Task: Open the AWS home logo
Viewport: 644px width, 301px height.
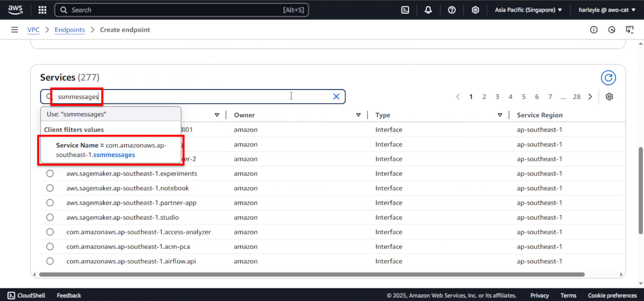Action: tap(15, 10)
